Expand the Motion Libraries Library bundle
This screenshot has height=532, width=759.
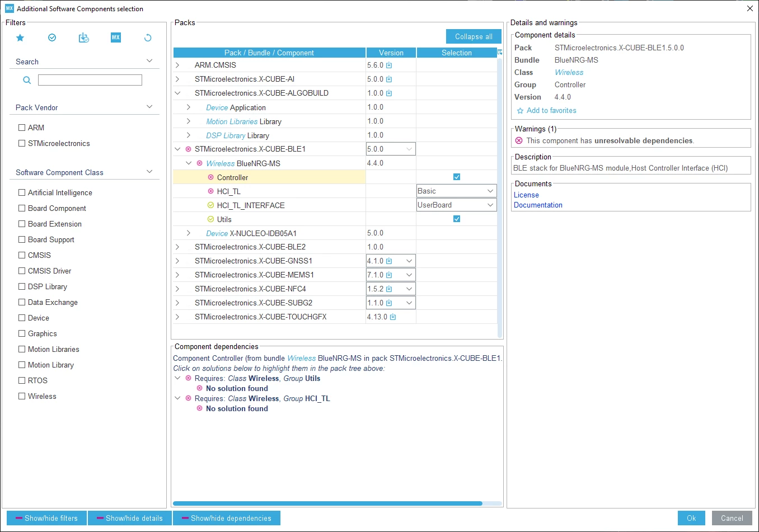189,121
